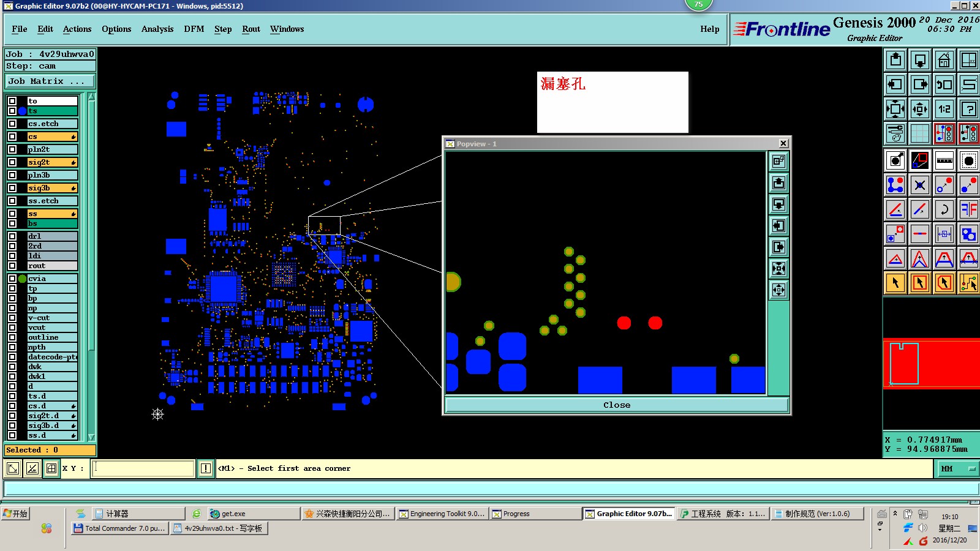Click the plain arrow select pointer icon
The width and height of the screenshot is (980, 551).
[x=895, y=283]
